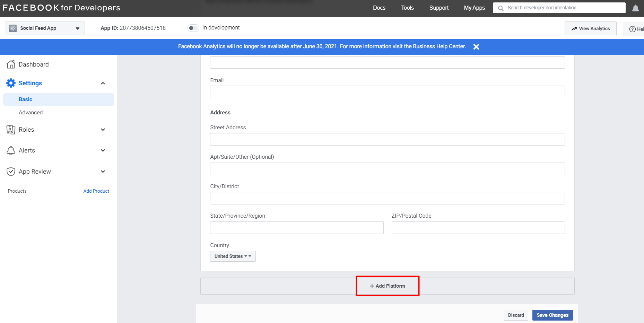The width and height of the screenshot is (644, 323).
Task: Click the search magnifier icon
Action: (501, 8)
